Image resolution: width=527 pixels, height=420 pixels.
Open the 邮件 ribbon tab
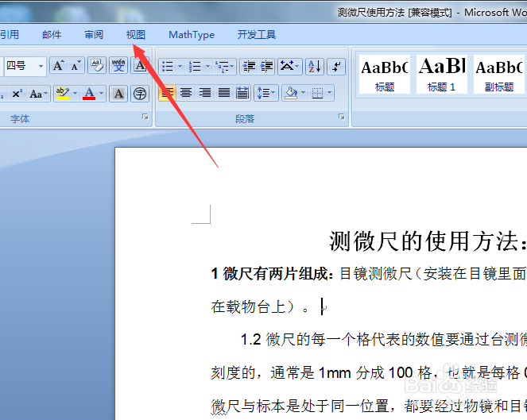coord(52,35)
